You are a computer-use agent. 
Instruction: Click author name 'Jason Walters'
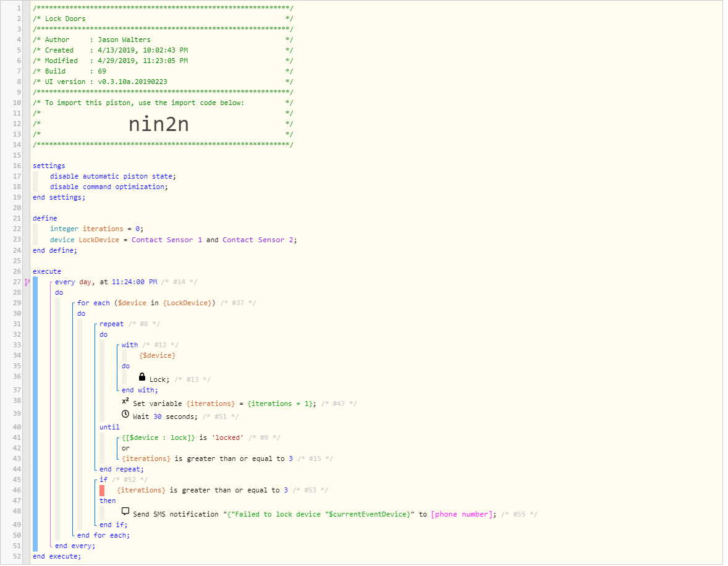coord(124,40)
